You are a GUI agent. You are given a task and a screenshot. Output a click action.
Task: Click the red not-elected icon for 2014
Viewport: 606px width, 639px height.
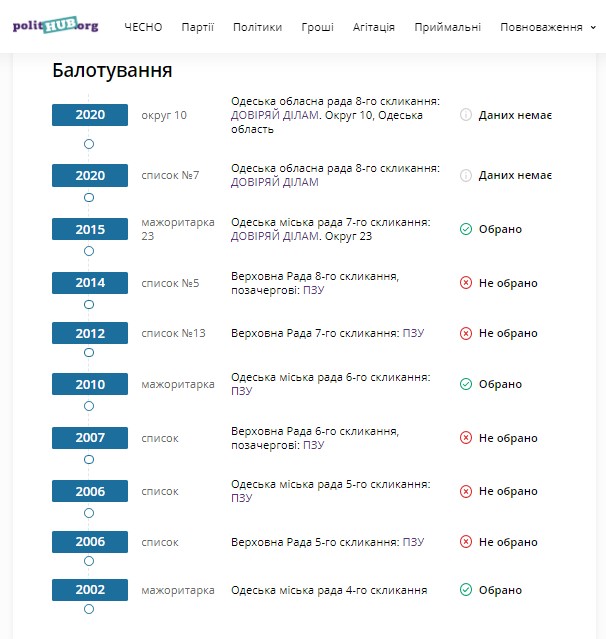466,283
